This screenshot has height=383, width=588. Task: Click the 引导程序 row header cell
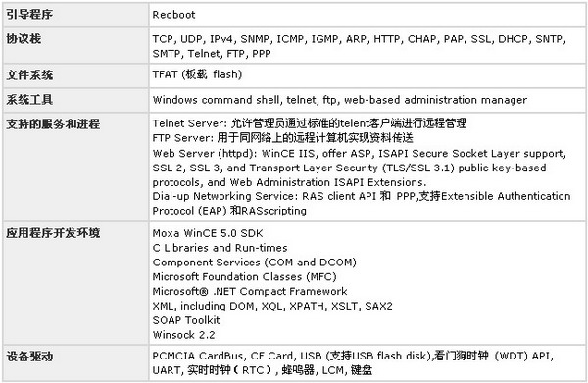coord(75,15)
